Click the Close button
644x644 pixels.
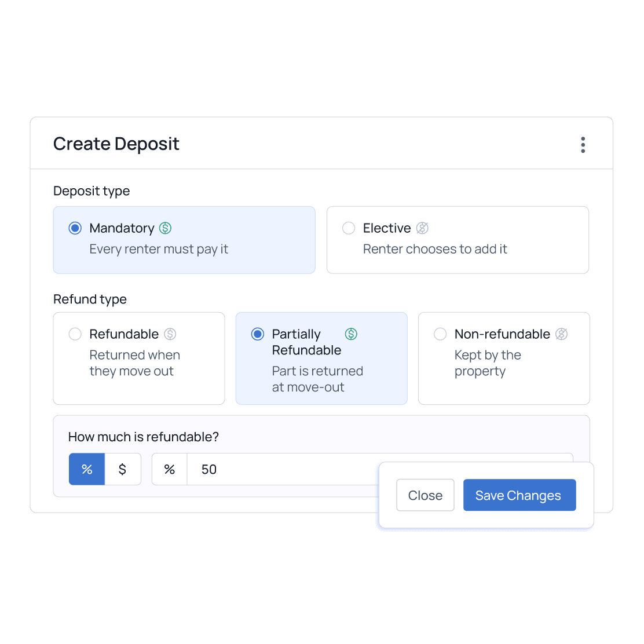tap(425, 495)
